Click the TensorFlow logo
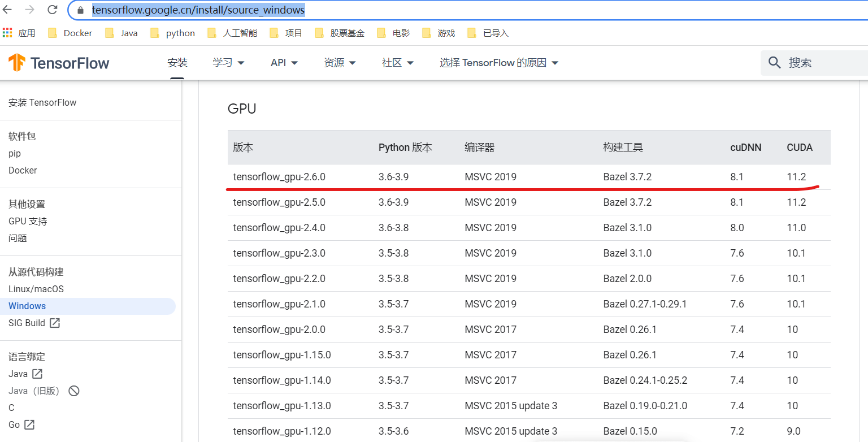Viewport: 868px width, 442px height. click(59, 63)
